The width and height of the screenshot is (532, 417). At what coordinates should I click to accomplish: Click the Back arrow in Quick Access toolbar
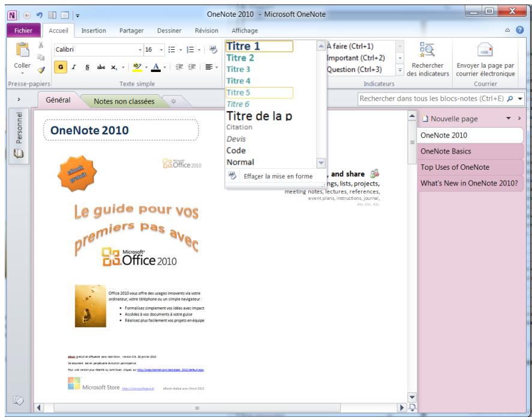point(27,15)
